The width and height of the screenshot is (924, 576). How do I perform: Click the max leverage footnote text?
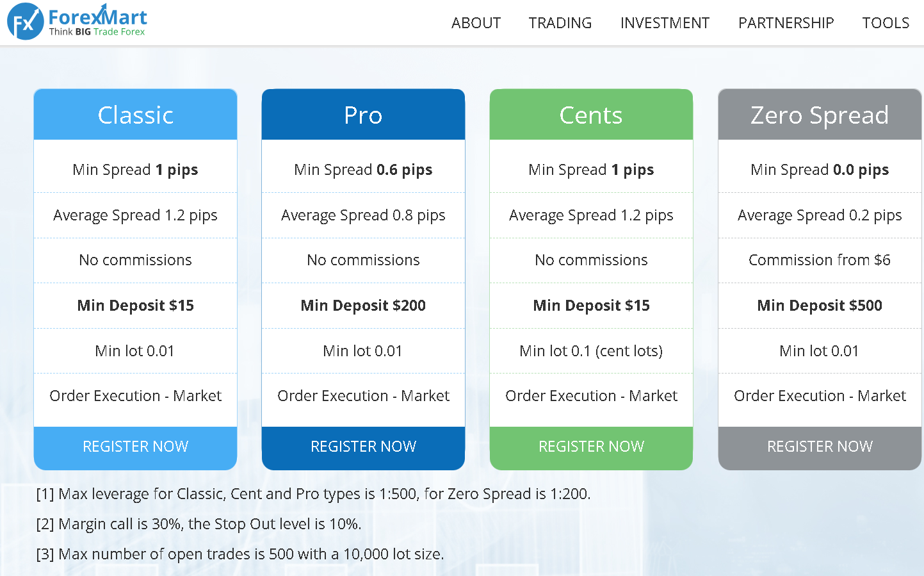[x=313, y=494]
